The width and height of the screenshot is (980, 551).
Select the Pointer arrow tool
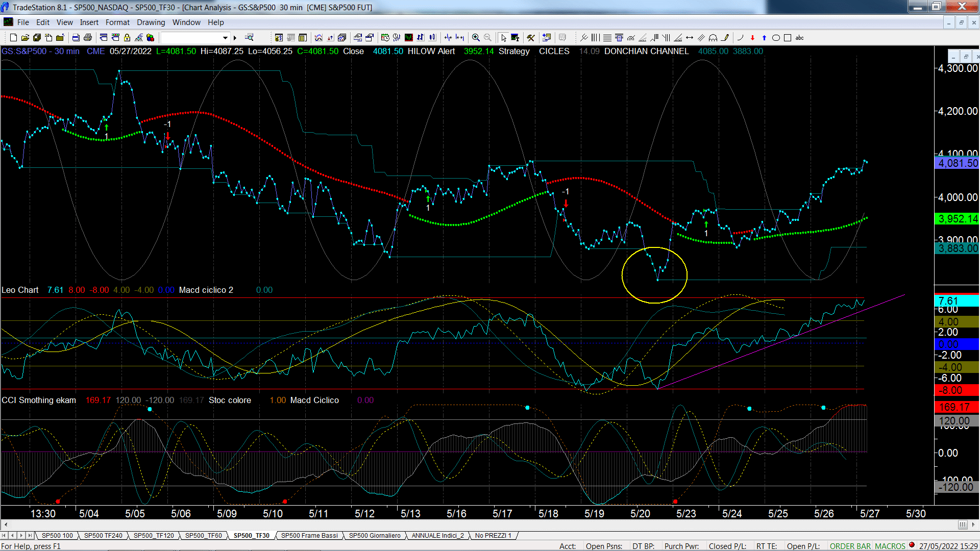click(504, 37)
